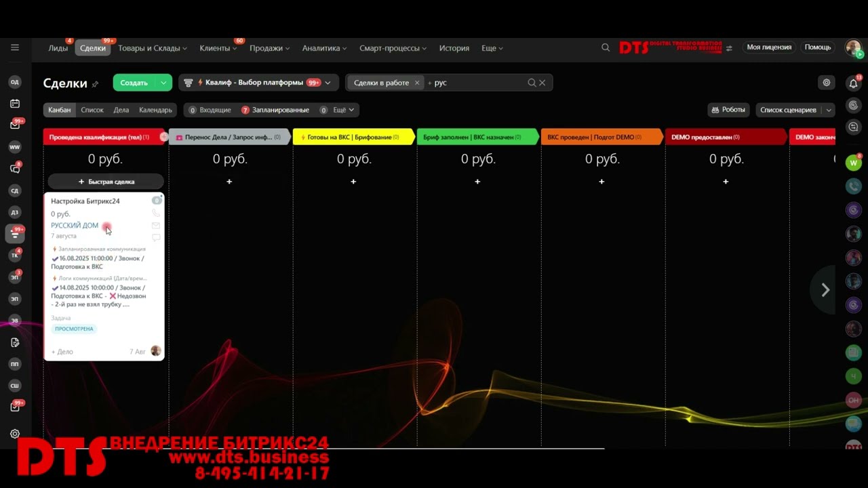Open the hamburger main menu

(x=15, y=47)
